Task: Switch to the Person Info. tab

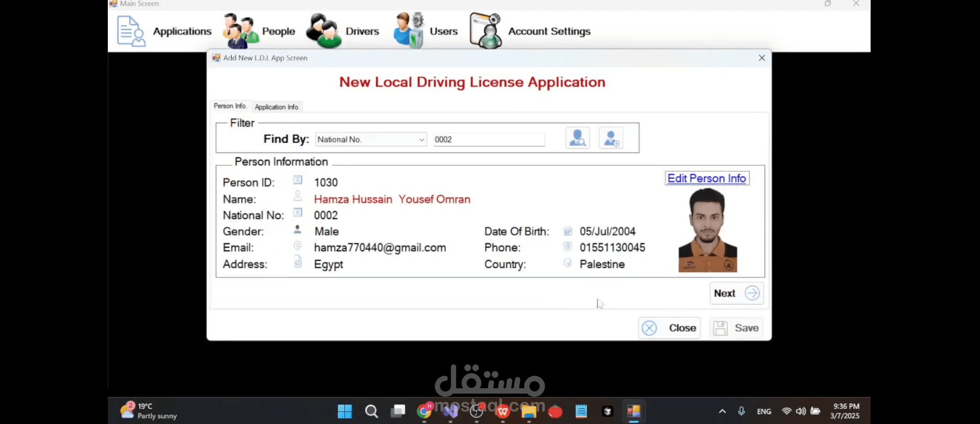Action: point(230,106)
